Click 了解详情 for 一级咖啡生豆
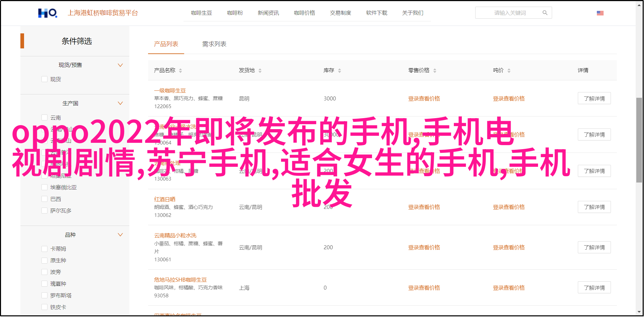 (x=594, y=98)
